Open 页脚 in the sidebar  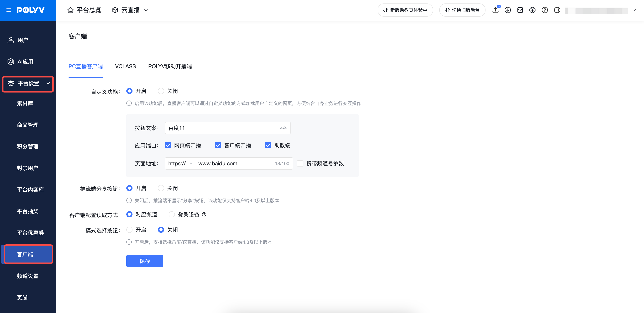pos(22,298)
